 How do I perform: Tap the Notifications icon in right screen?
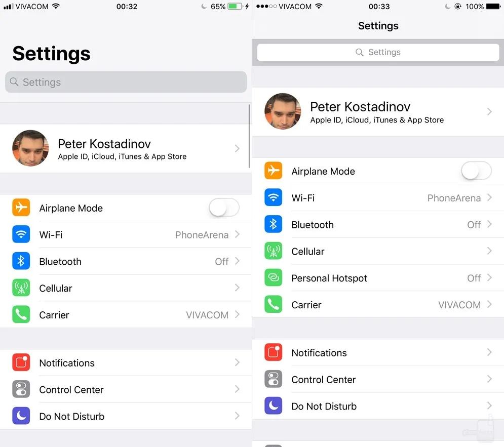pos(273,352)
